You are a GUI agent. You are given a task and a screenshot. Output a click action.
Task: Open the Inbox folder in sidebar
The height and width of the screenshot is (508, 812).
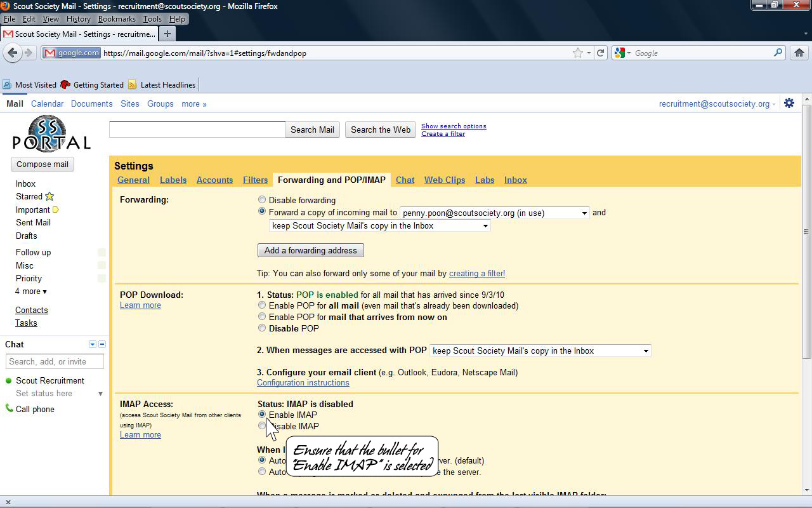(25, 184)
